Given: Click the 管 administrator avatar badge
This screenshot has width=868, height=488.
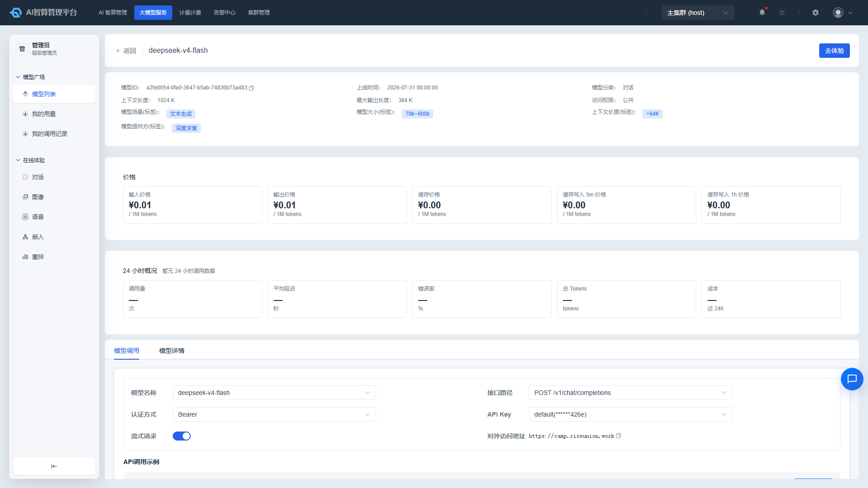Looking at the screenshot, I should (22, 49).
